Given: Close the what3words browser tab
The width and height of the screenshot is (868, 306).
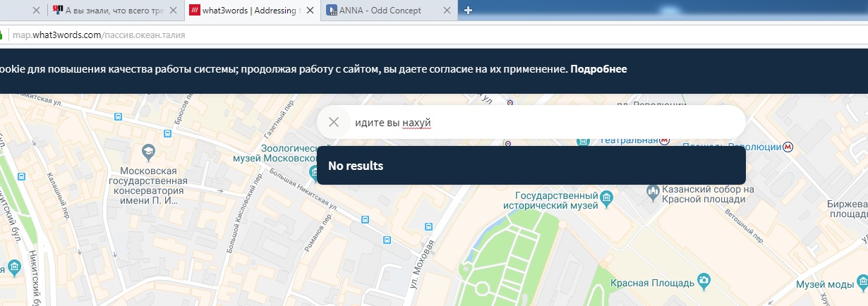Looking at the screenshot, I should click(x=309, y=11).
